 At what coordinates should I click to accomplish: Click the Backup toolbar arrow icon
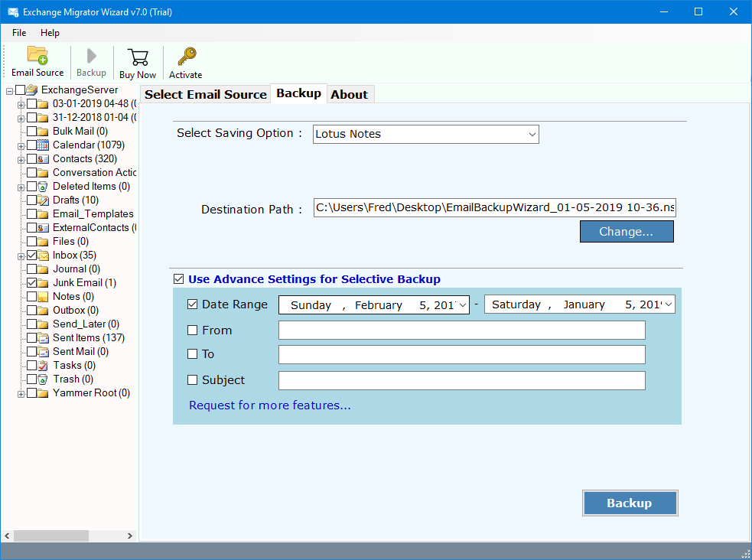(x=91, y=56)
